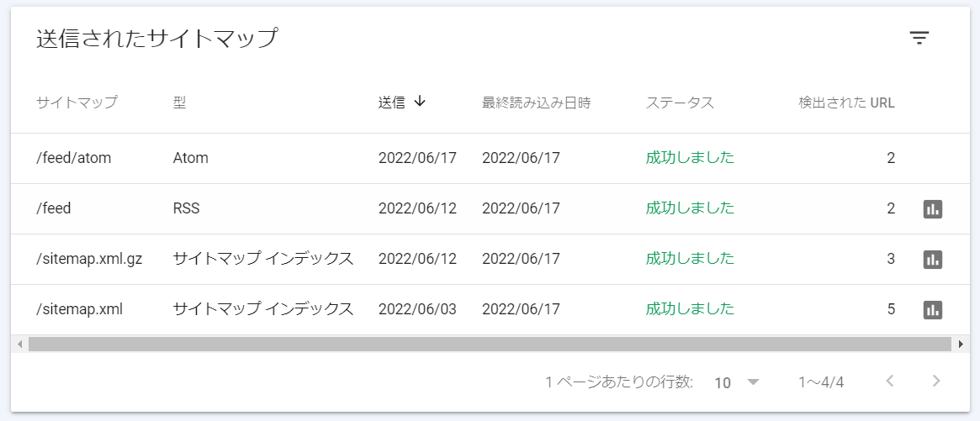The height and width of the screenshot is (421, 980).
Task: Sort by the 送信 column header
Action: [x=392, y=103]
